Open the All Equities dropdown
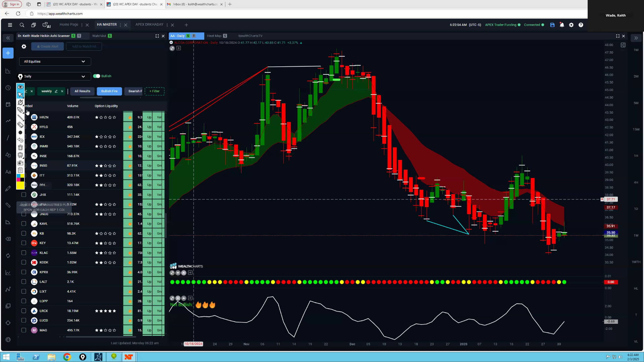This screenshot has width=644, height=362. (55, 61)
